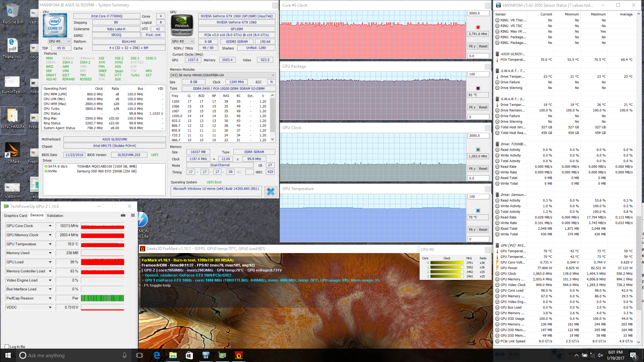Image resolution: width=644 pixels, height=362 pixels.
Task: Click the 3000.0 maximum field in CPU Clock graph
Action: [x=478, y=136]
